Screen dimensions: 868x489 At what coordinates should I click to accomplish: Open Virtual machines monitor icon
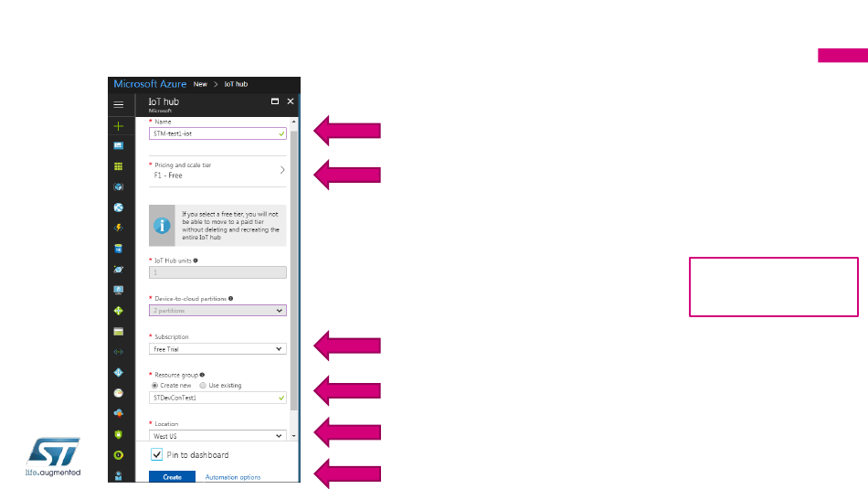(x=119, y=290)
